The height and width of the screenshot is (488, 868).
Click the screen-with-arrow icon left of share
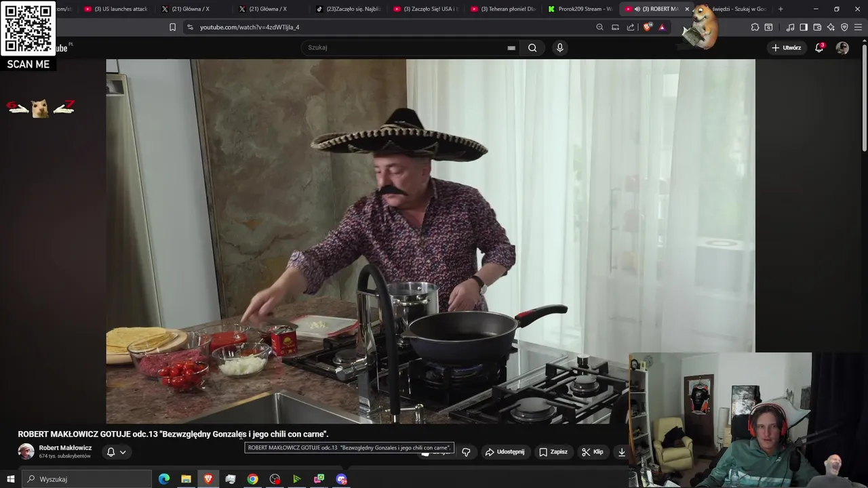615,27
